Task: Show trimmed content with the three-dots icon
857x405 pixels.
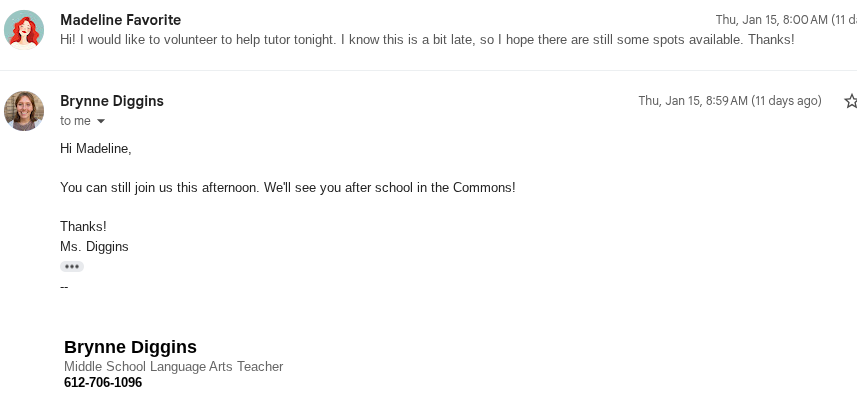Action: (x=72, y=267)
